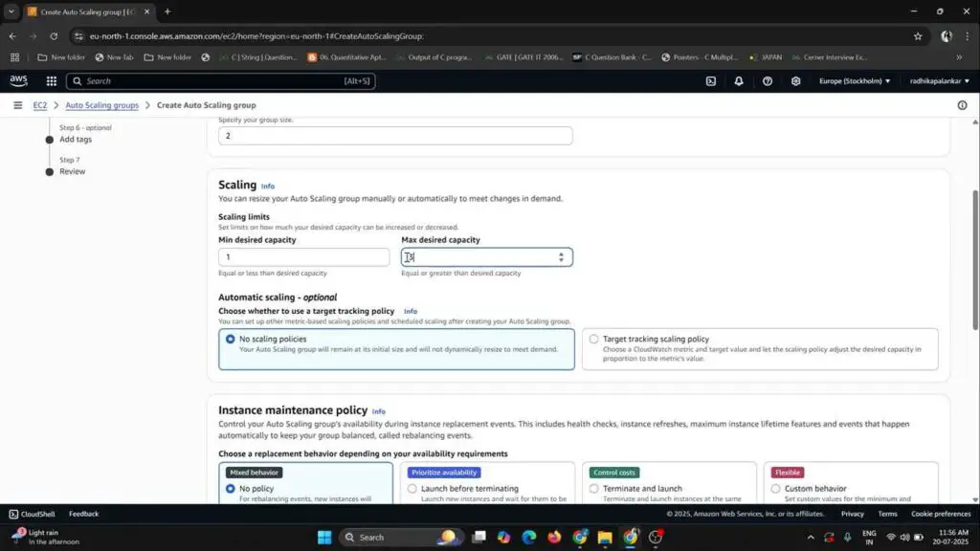Viewport: 980px width, 551px height.
Task: Open a new browser tab
Action: click(167, 11)
